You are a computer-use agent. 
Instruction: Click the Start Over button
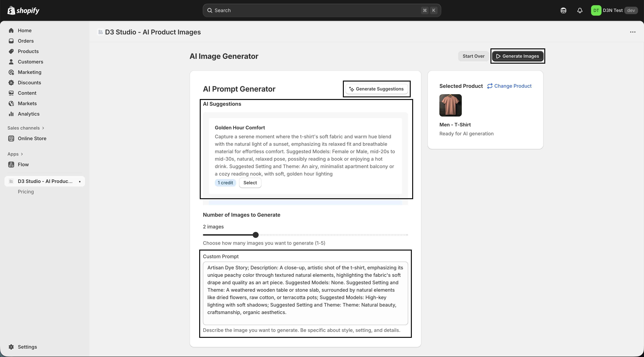pos(473,56)
